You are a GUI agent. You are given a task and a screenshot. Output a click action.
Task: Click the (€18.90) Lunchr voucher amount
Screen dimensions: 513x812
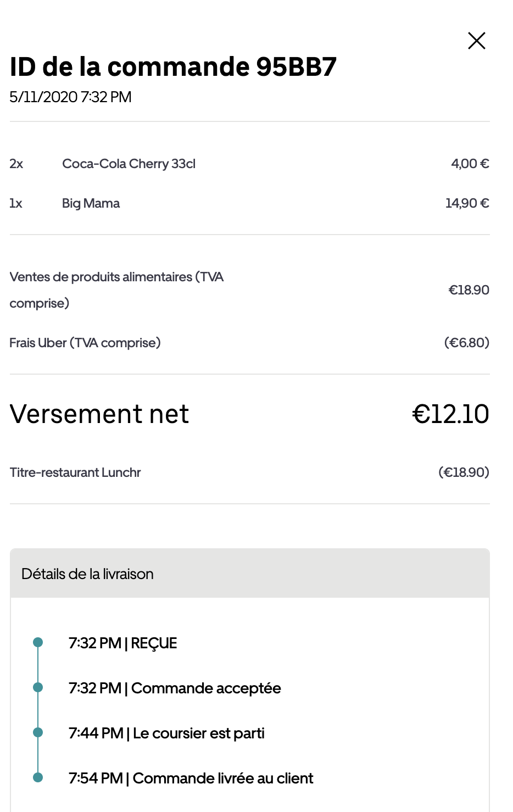tap(464, 472)
